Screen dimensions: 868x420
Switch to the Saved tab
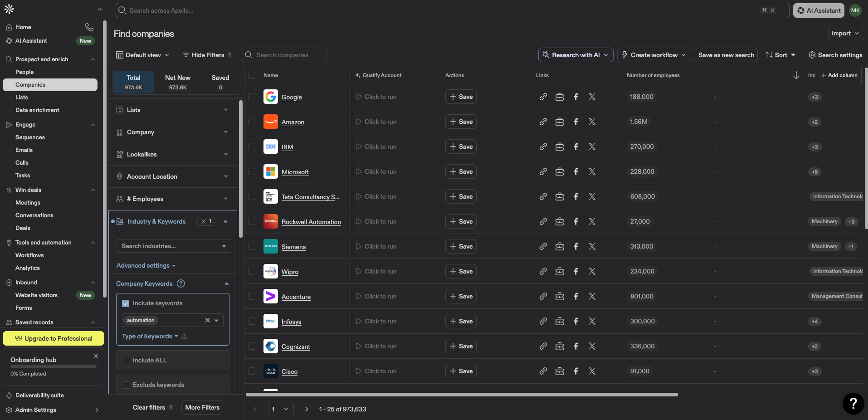point(220,82)
